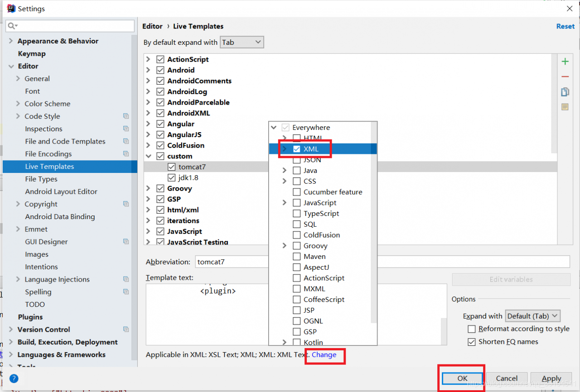
Task: Go to File Types settings
Action: (41, 179)
